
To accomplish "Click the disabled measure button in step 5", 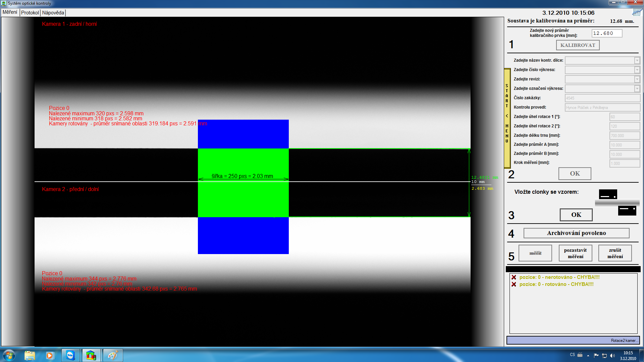I will [x=535, y=253].
